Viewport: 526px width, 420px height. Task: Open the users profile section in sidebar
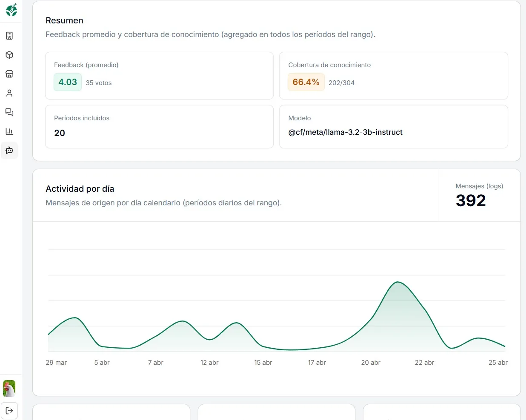(9, 93)
